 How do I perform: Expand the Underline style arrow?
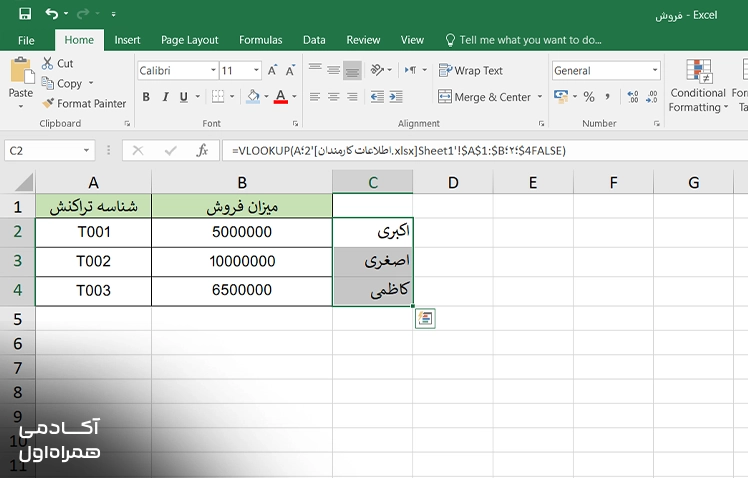tap(197, 97)
